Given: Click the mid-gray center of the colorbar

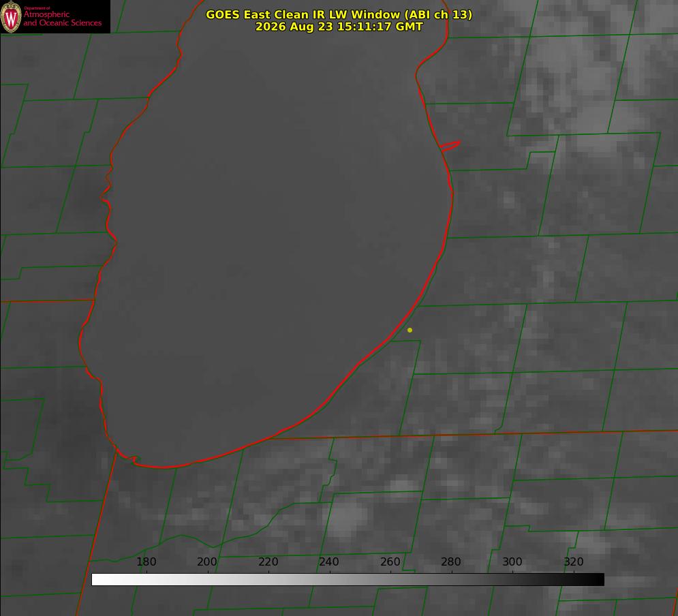Looking at the screenshot, I should [348, 580].
